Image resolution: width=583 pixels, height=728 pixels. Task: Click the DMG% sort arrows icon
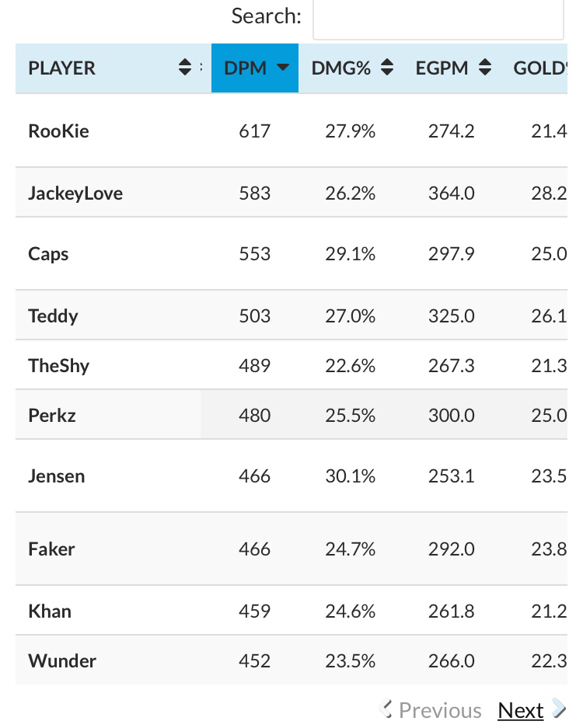pos(387,68)
